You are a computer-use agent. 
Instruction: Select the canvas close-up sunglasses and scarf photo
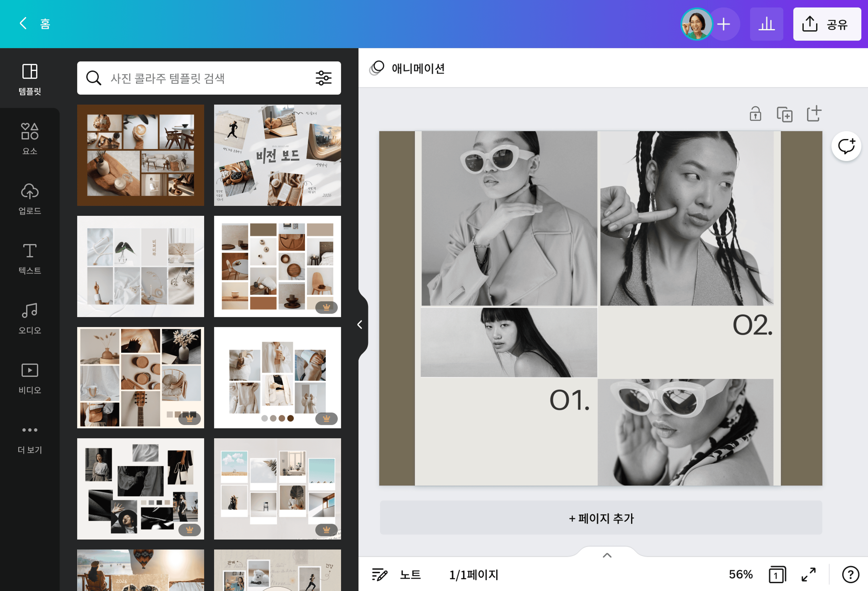686,432
